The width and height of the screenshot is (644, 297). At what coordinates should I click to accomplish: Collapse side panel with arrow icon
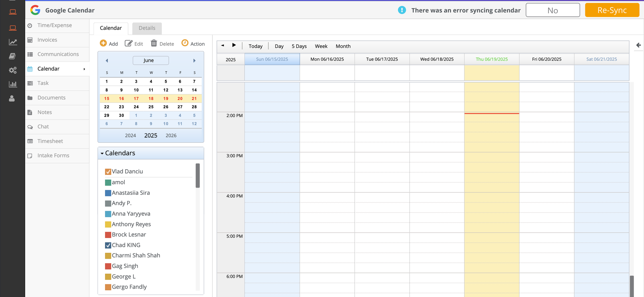point(638,45)
